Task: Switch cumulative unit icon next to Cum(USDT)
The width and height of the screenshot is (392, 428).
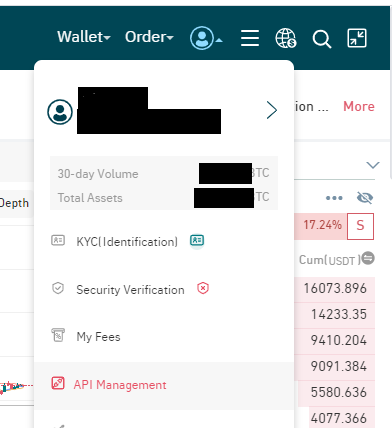Action: click(x=368, y=258)
